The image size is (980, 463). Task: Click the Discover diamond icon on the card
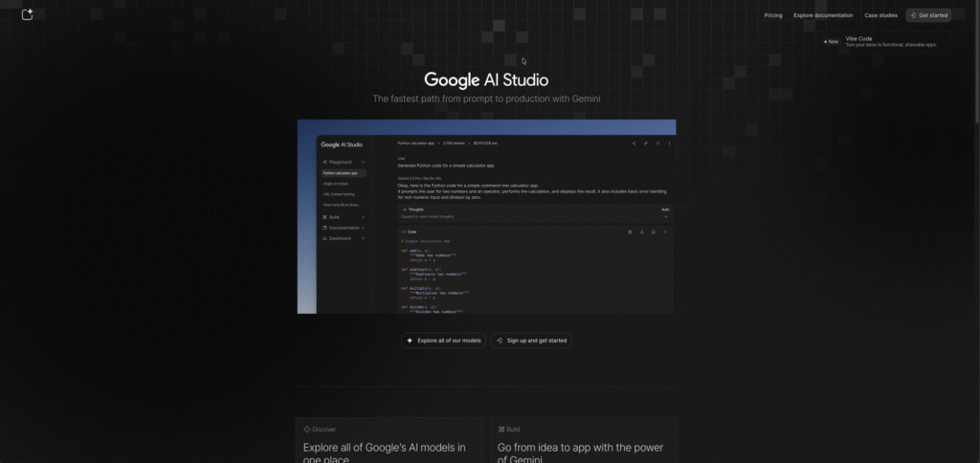point(306,430)
